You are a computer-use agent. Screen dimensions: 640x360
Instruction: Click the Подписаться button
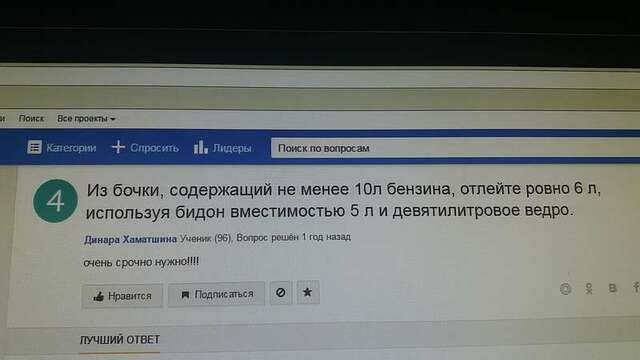pos(216,294)
